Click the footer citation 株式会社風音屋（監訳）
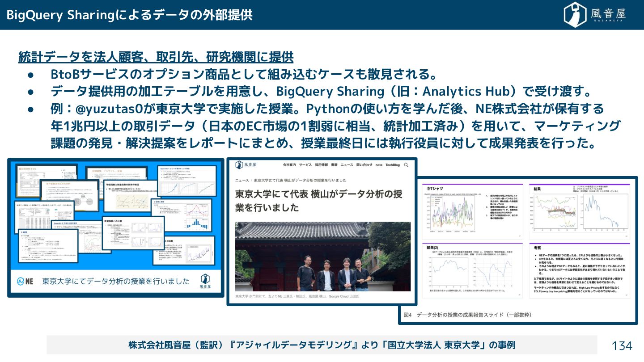Screen dimensions: 644x362 322,345
